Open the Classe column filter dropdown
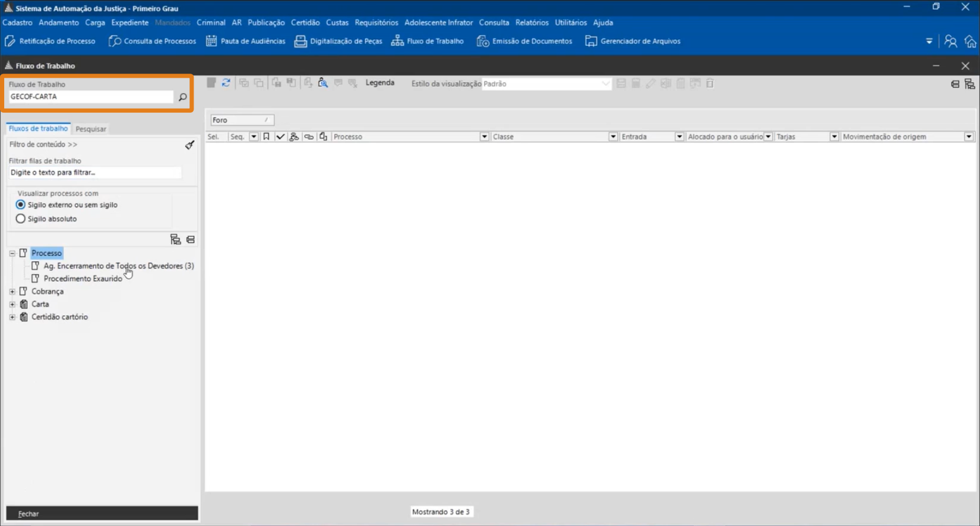This screenshot has height=526, width=980. click(613, 137)
